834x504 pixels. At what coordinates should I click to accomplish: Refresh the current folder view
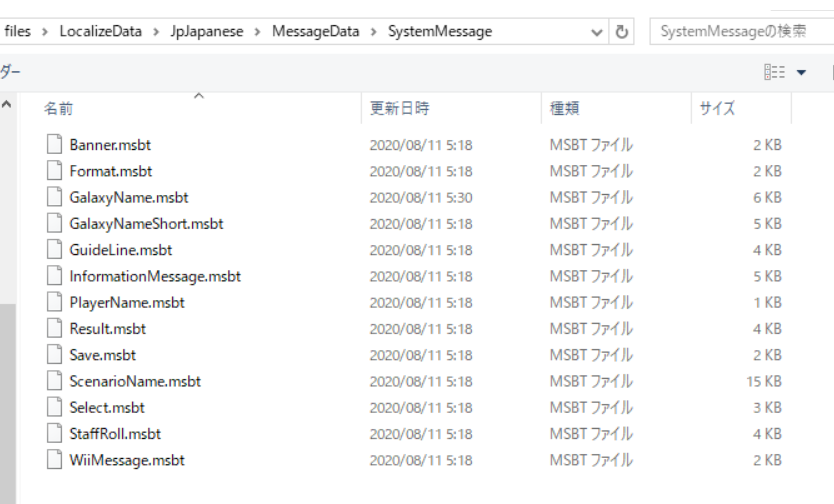coord(622,32)
